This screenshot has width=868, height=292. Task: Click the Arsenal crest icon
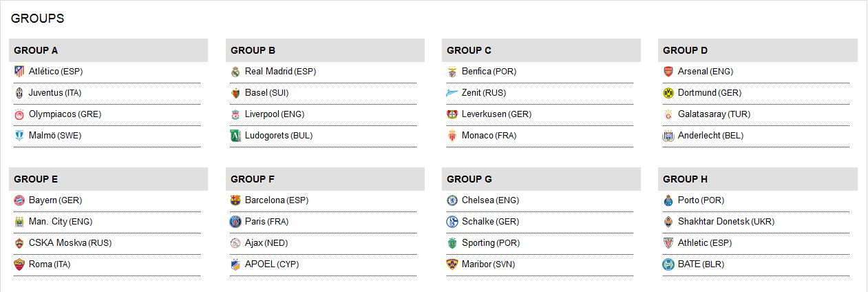pos(668,72)
